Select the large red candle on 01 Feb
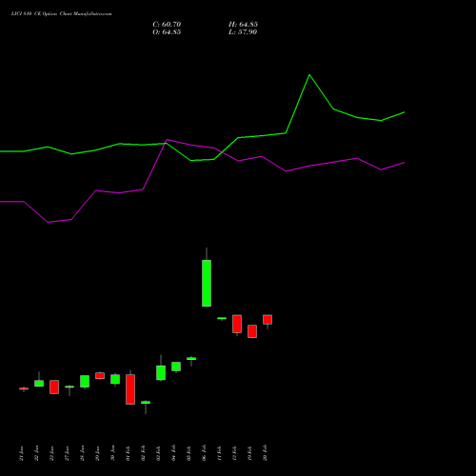Viewport: 476px width, 476px height. 130,389
